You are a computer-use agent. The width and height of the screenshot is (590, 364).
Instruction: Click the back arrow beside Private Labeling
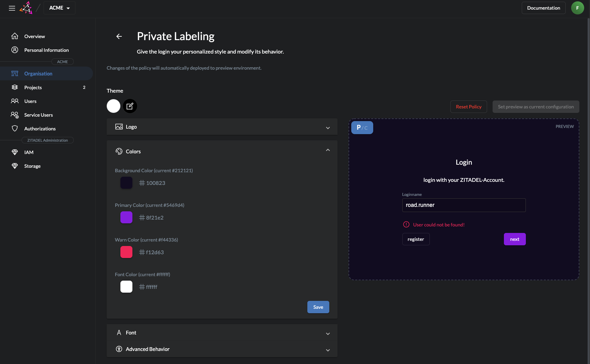(x=119, y=36)
